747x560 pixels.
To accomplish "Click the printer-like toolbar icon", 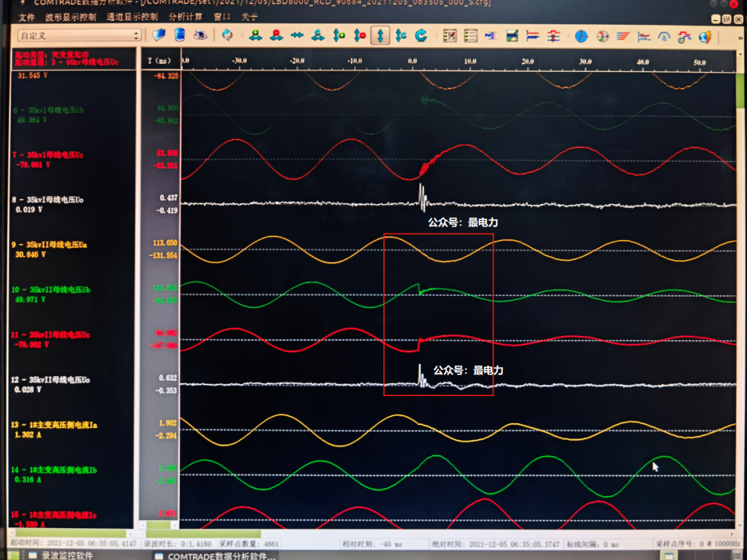I will (200, 35).
